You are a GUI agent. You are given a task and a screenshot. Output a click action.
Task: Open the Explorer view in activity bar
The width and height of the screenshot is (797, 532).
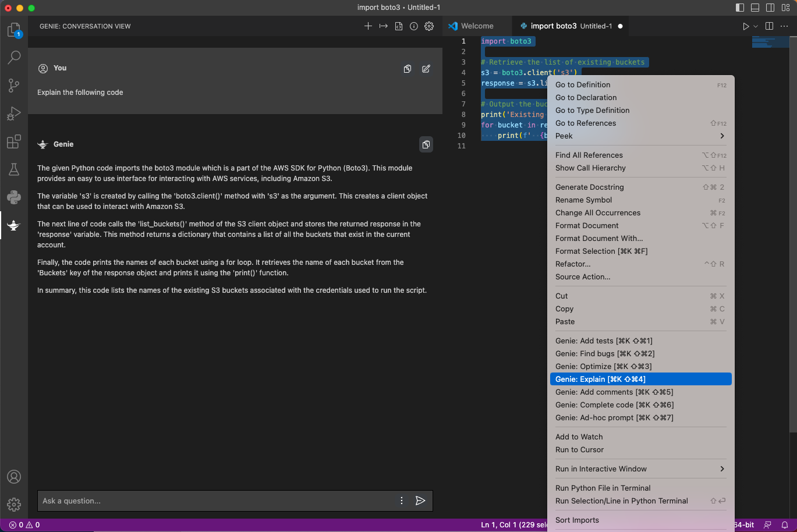click(x=14, y=30)
